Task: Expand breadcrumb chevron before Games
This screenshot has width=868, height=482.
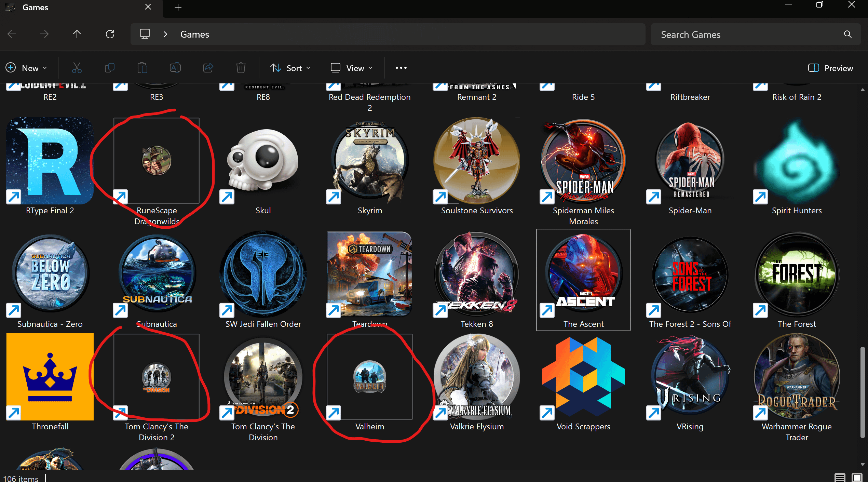Action: click(165, 34)
